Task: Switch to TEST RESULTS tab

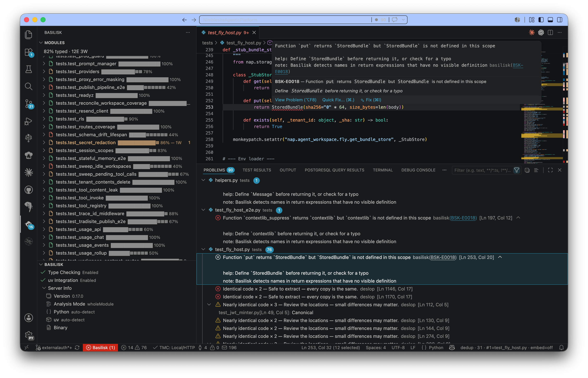Action: coord(257,170)
